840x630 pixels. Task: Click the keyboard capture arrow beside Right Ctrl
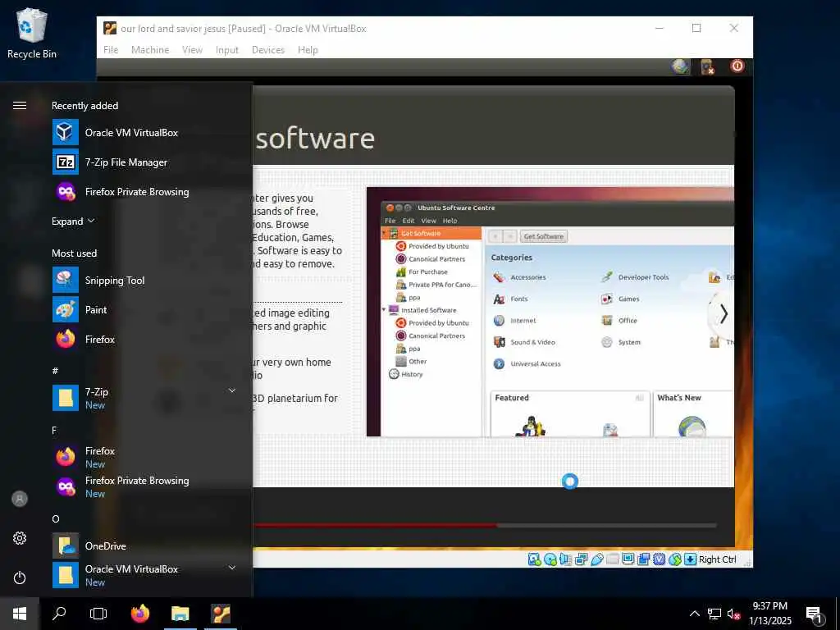tap(691, 559)
